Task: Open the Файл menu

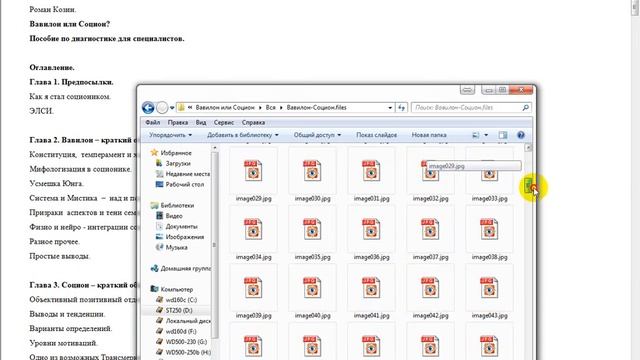Action: pyautogui.click(x=153, y=122)
